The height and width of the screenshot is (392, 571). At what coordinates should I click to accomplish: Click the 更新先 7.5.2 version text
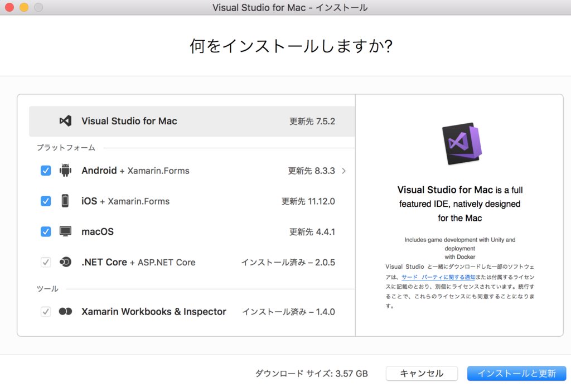[x=312, y=122]
